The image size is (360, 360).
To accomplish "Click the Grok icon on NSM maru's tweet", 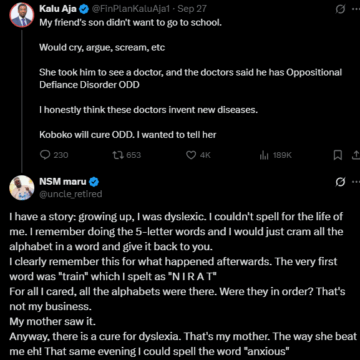I will [x=340, y=182].
